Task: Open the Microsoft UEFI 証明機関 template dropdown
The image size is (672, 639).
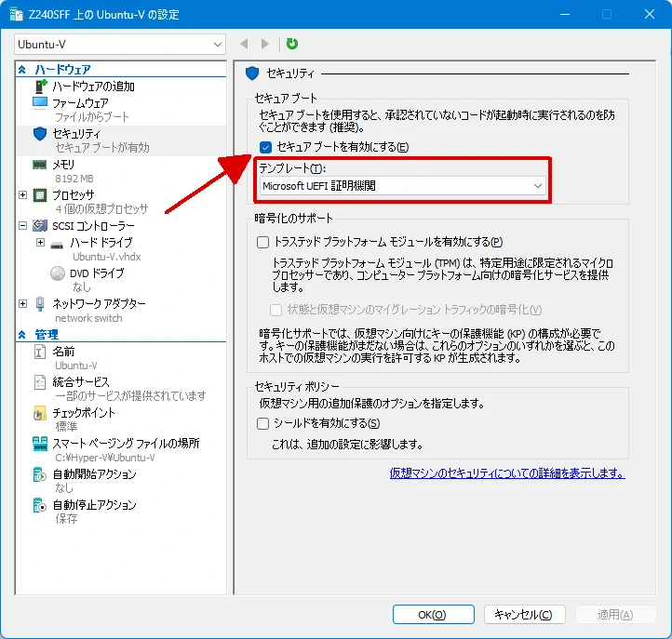Action: click(x=402, y=186)
